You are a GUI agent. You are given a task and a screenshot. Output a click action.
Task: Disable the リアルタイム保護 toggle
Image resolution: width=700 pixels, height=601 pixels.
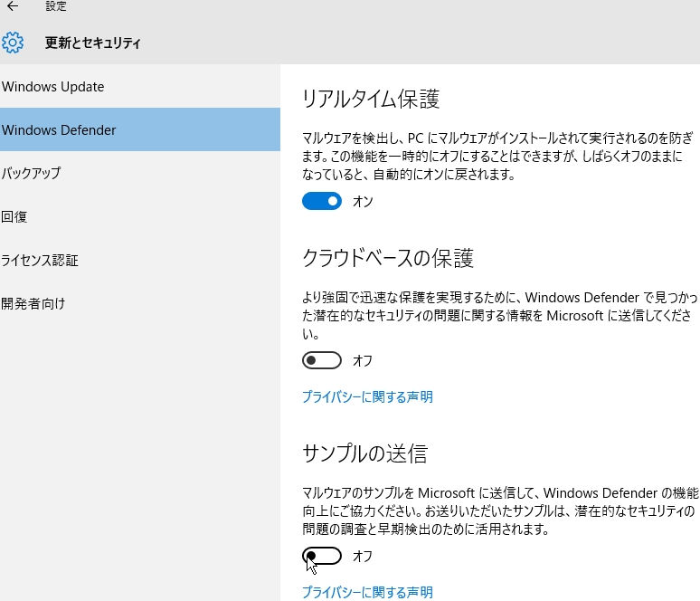coord(322,201)
